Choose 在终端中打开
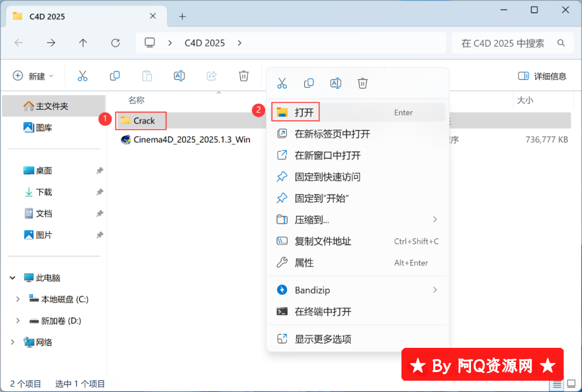Viewport: 582px width, 392px height. (x=358, y=312)
